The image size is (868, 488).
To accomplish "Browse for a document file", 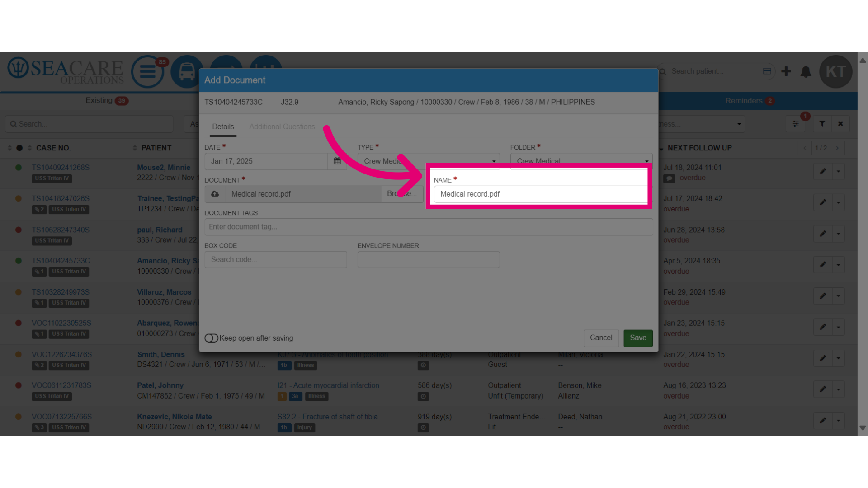I will click(x=402, y=194).
